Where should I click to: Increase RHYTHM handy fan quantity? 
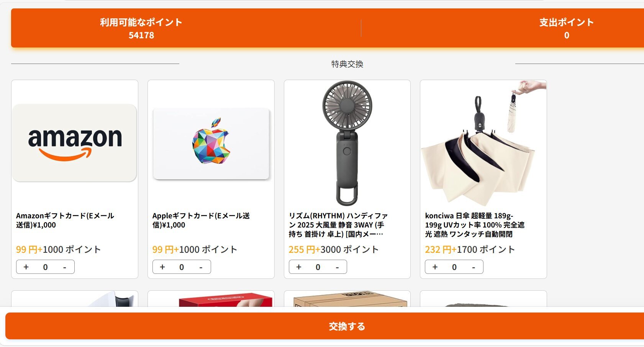299,267
